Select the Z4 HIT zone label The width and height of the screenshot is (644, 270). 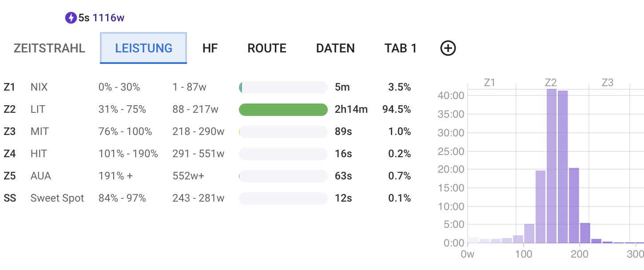pos(39,154)
